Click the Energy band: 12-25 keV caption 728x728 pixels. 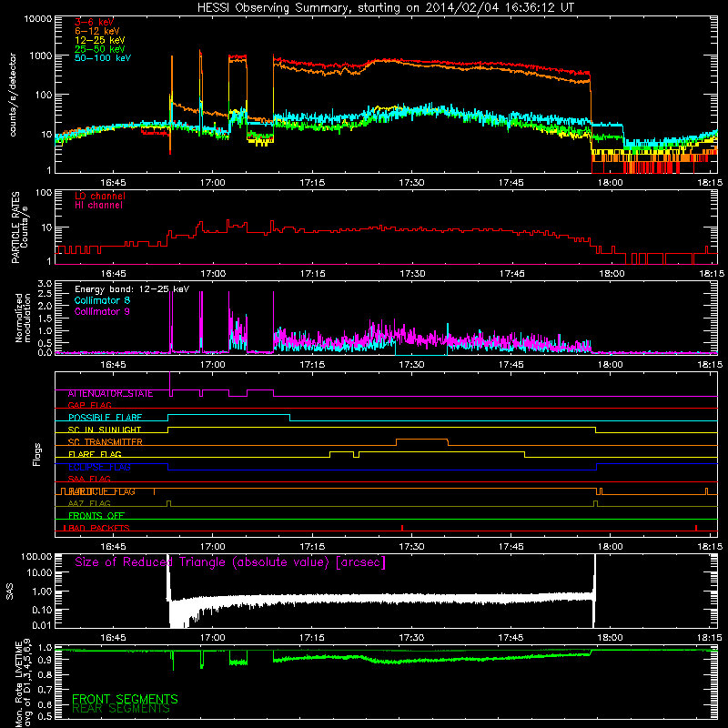(132, 289)
